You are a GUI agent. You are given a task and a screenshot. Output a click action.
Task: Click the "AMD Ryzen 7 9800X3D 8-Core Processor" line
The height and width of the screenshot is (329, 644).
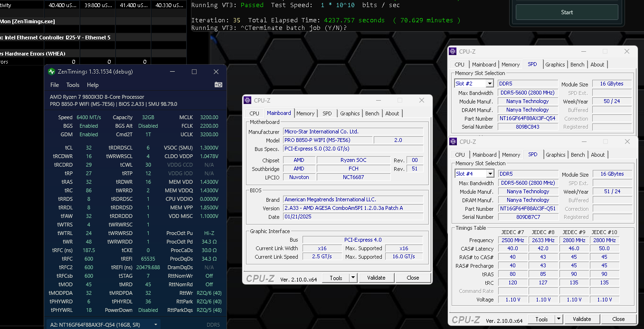97,97
